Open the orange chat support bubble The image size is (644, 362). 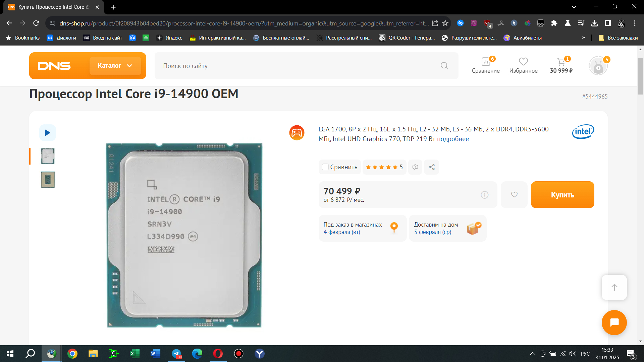point(614,322)
